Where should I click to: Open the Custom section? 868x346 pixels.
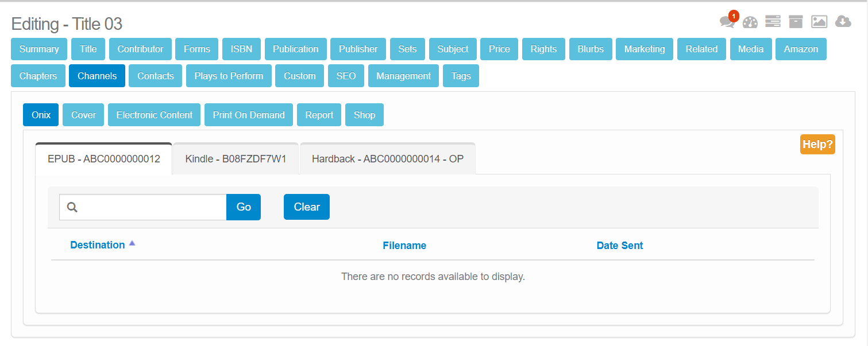click(300, 76)
